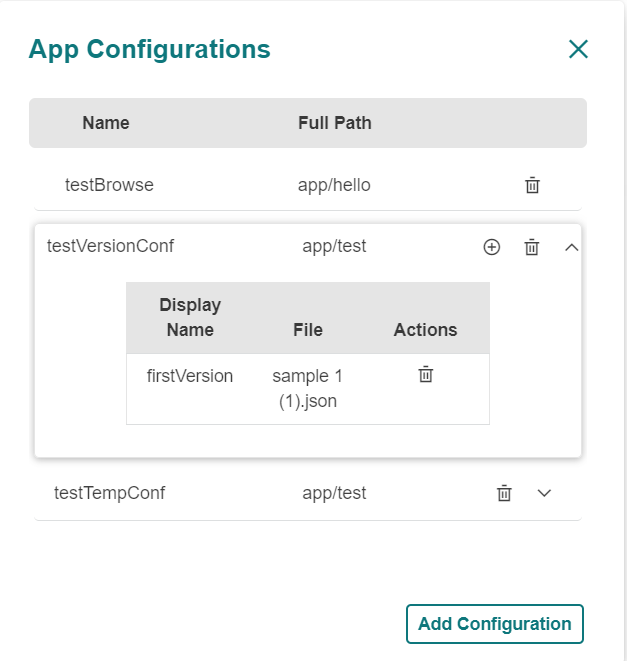Add a version to testVersionConf
Image resolution: width=627 pixels, height=661 pixels.
click(491, 247)
